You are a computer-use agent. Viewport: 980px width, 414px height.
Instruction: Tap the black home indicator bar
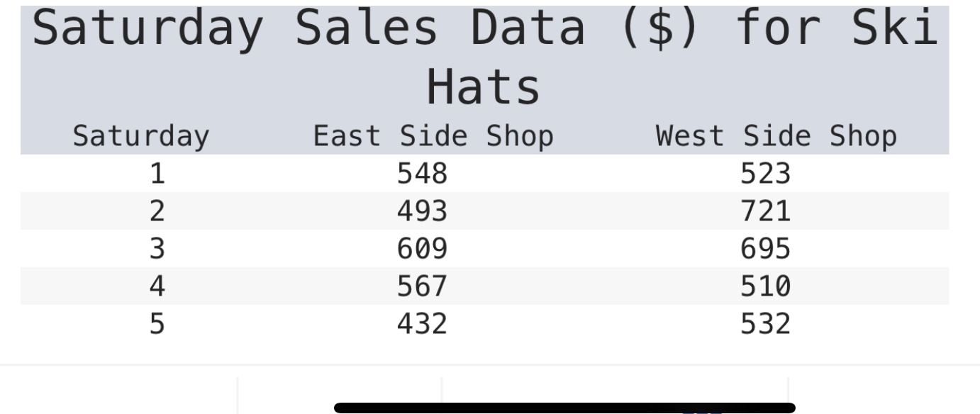[x=564, y=408]
